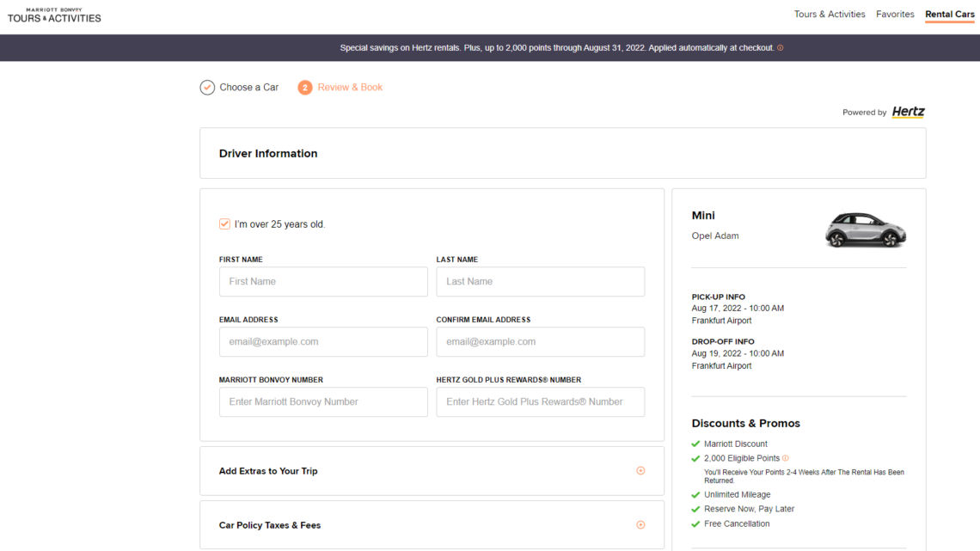Click the step 2 Review & Book circle icon
This screenshot has height=551, width=980.
click(x=305, y=88)
